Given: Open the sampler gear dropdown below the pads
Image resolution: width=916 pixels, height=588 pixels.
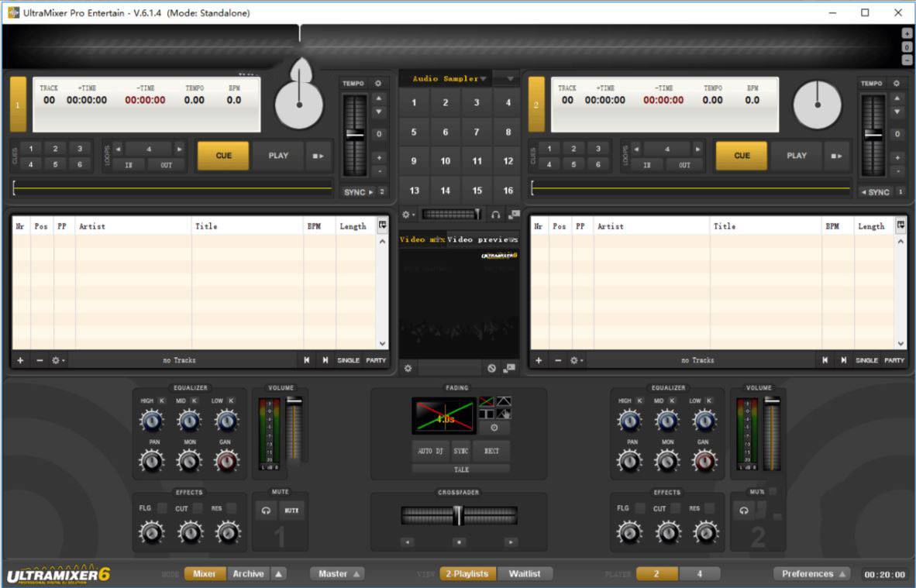Looking at the screenshot, I should pyautogui.click(x=408, y=215).
